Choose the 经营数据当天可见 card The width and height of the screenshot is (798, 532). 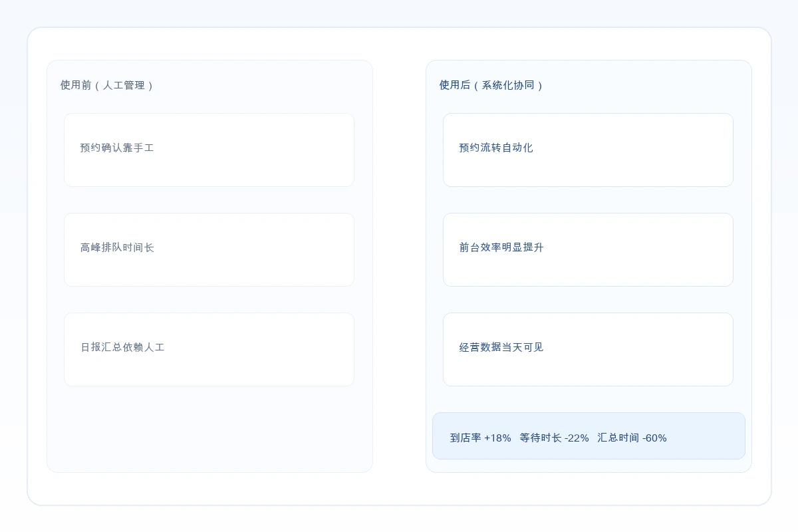501,347
